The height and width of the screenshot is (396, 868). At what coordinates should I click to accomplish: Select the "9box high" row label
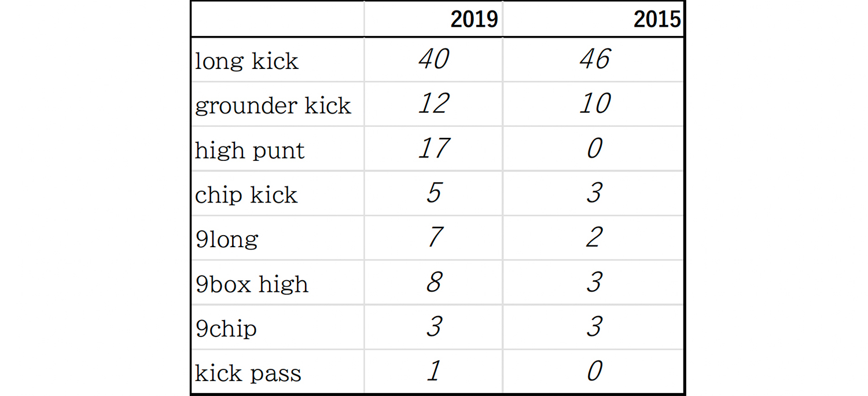point(252,284)
